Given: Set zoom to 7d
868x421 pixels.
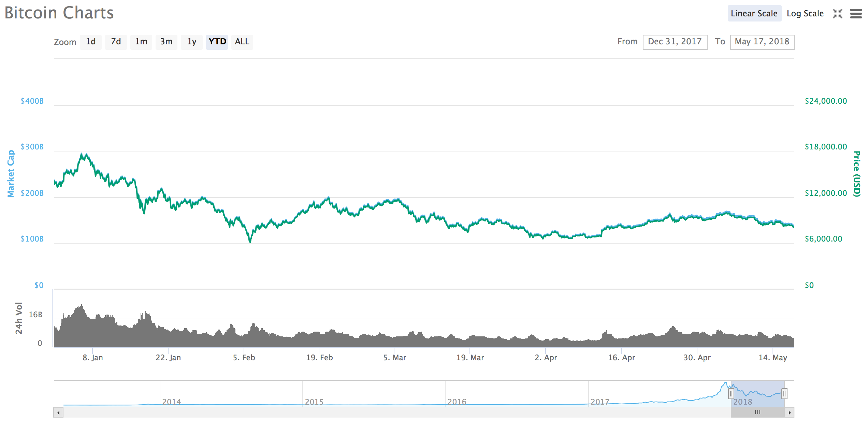Looking at the screenshot, I should [116, 42].
